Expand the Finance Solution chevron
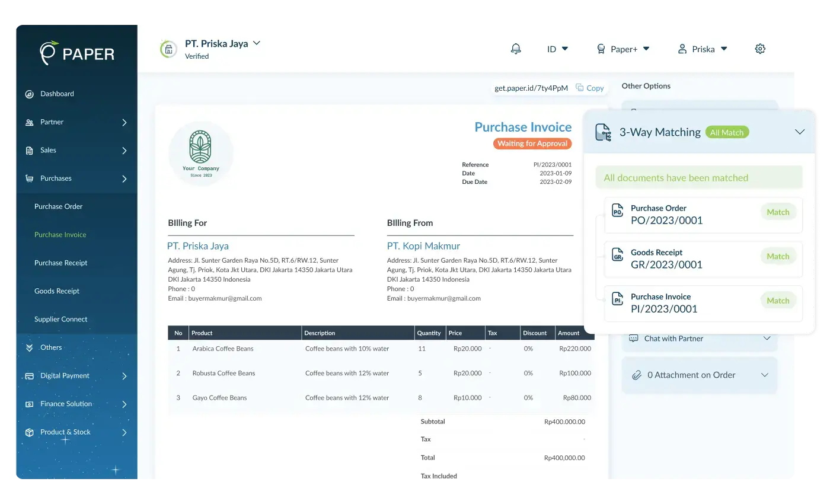The width and height of the screenshot is (830, 504). (x=124, y=404)
